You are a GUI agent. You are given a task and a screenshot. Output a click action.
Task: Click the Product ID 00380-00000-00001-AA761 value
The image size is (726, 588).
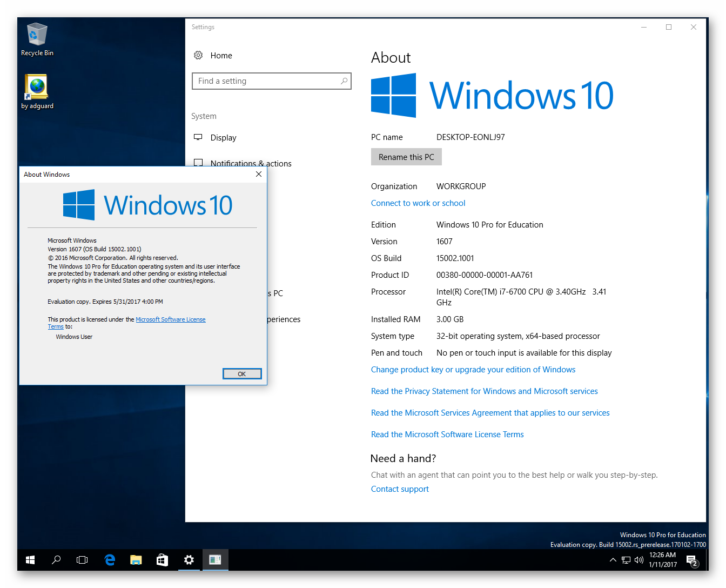point(485,275)
